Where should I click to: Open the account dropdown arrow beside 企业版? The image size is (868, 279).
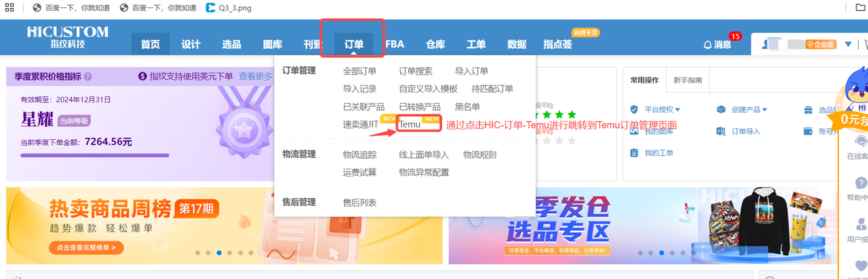click(x=848, y=44)
